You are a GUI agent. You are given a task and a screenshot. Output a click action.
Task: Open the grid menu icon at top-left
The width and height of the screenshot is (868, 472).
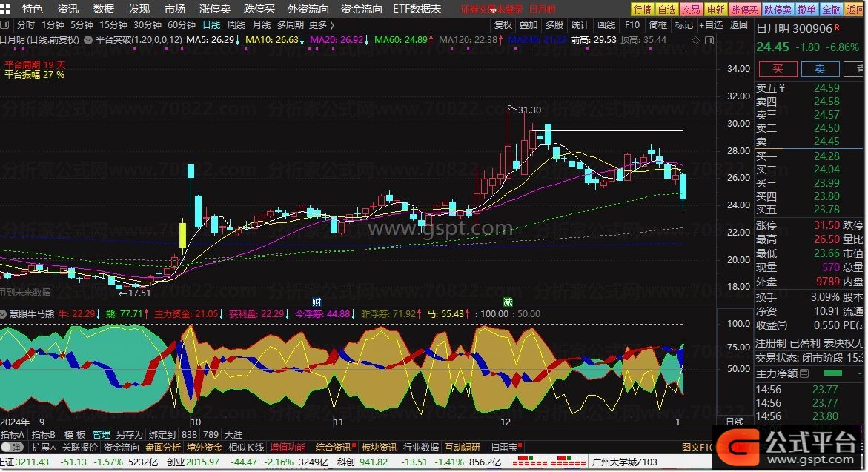click(5, 9)
